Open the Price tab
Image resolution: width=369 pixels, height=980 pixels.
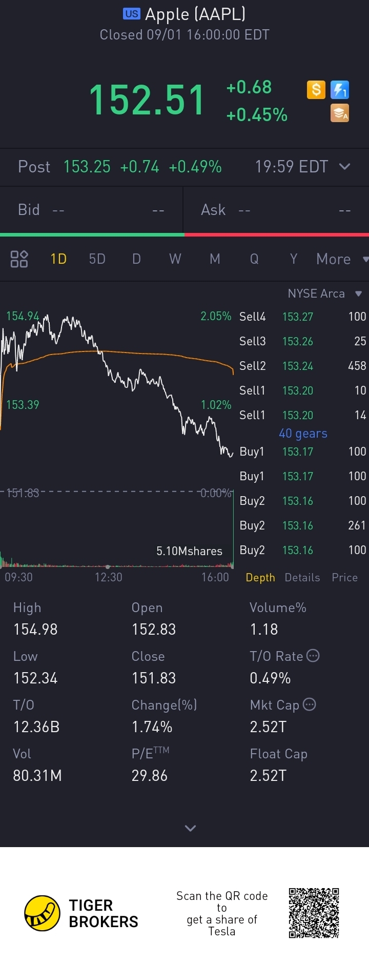[x=344, y=578]
